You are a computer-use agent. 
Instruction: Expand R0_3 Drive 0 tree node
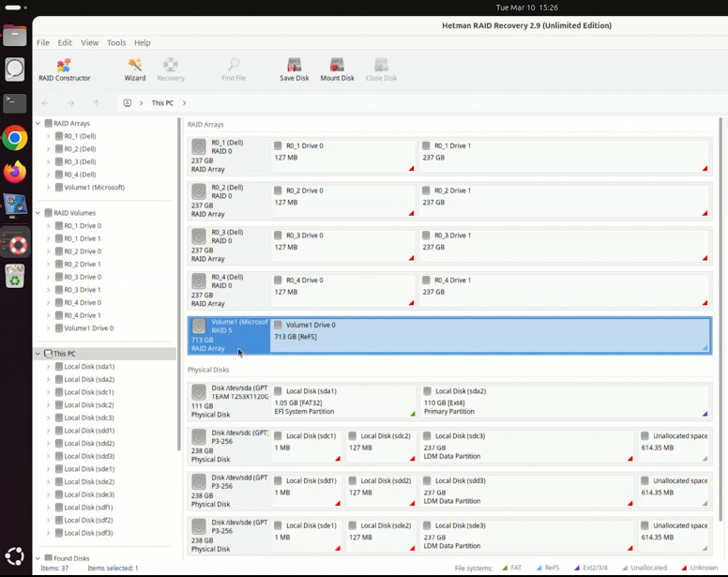(48, 277)
